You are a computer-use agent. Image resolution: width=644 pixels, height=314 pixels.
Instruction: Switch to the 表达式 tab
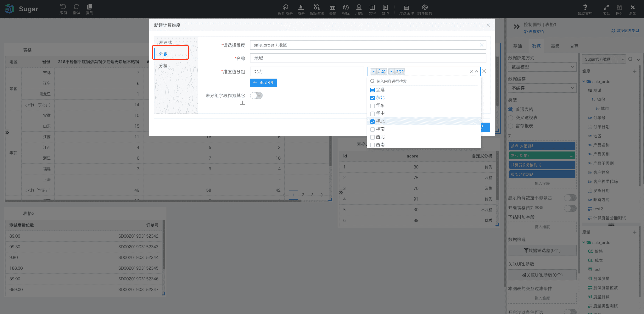point(165,42)
